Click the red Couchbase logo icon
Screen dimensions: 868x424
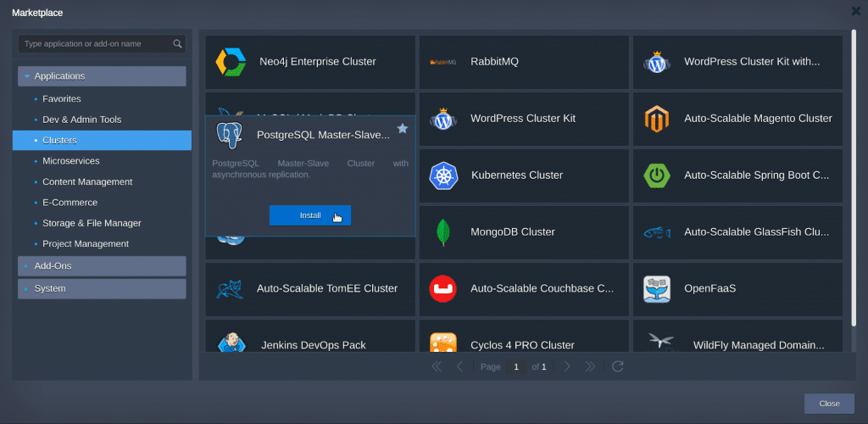point(442,289)
